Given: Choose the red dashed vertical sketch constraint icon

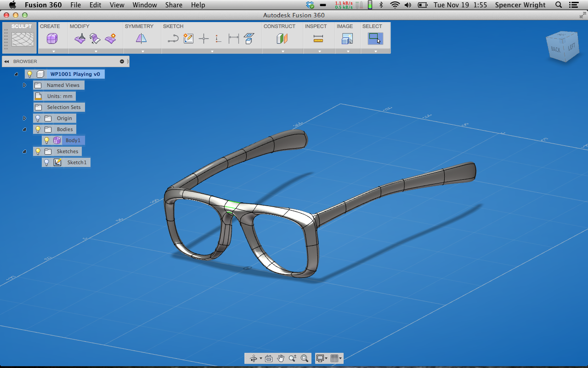Looking at the screenshot, I should tap(218, 39).
